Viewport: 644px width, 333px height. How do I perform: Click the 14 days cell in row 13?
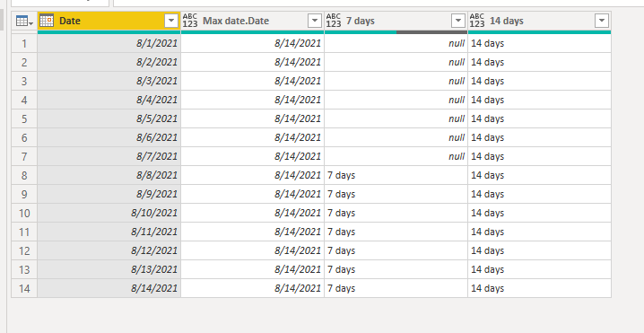539,269
